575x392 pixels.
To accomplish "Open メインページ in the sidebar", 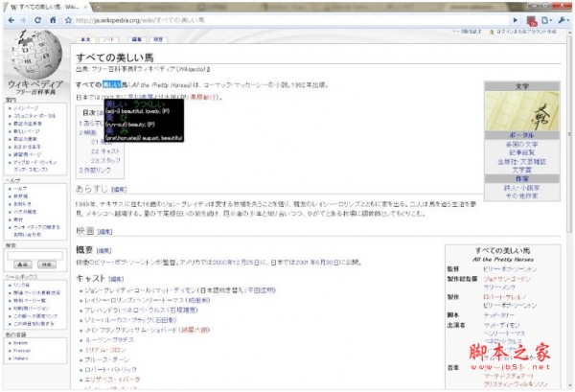I will tap(26, 108).
